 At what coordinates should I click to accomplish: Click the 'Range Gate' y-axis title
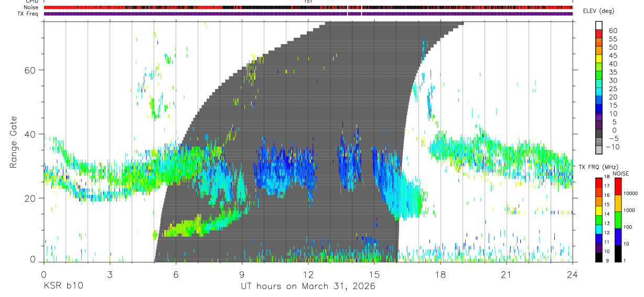pyautogui.click(x=13, y=142)
